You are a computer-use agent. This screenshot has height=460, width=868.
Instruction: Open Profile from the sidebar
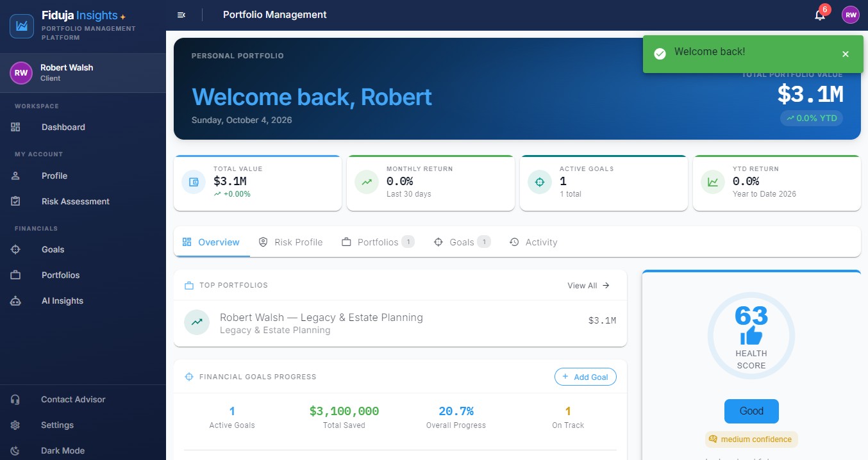click(x=83, y=176)
